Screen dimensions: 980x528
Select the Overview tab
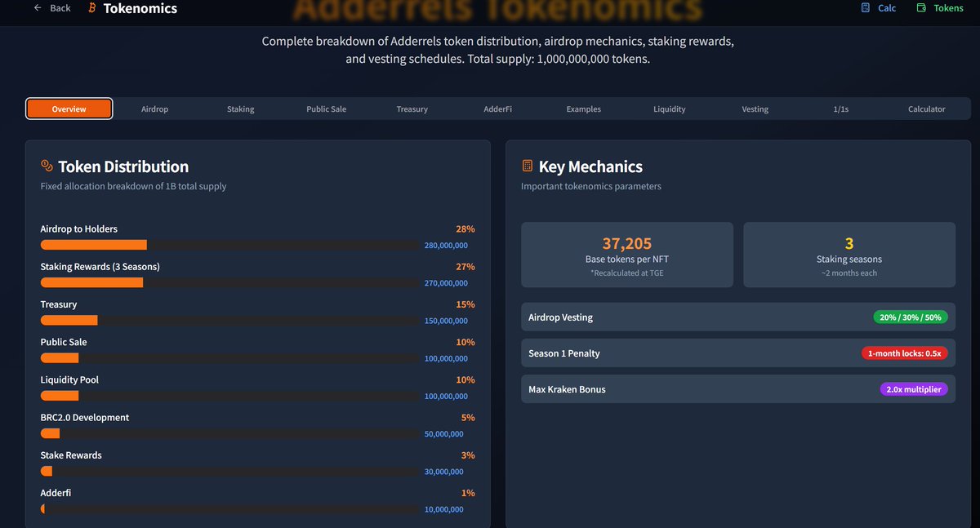69,109
